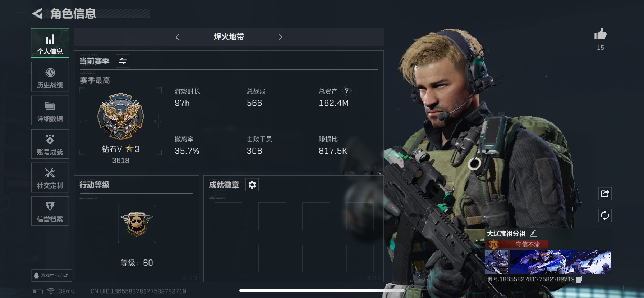The image size is (644, 298).
Task: Open the 信誉档案 tab
Action: pyautogui.click(x=50, y=211)
